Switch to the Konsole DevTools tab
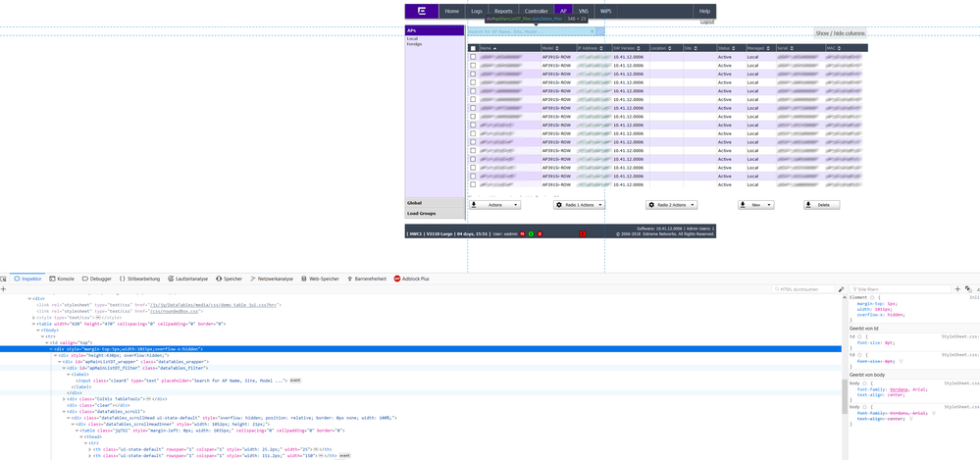This screenshot has width=980, height=460. 62,279
